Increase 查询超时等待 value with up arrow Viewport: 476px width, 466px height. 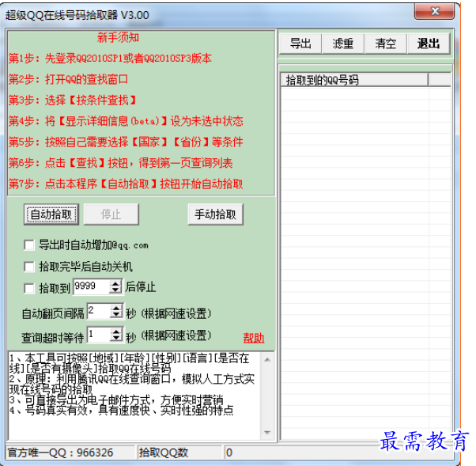[x=116, y=332]
